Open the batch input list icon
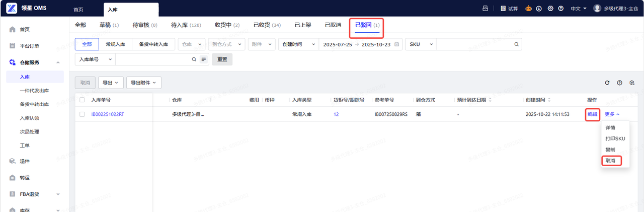The image size is (644, 212). pyautogui.click(x=204, y=59)
